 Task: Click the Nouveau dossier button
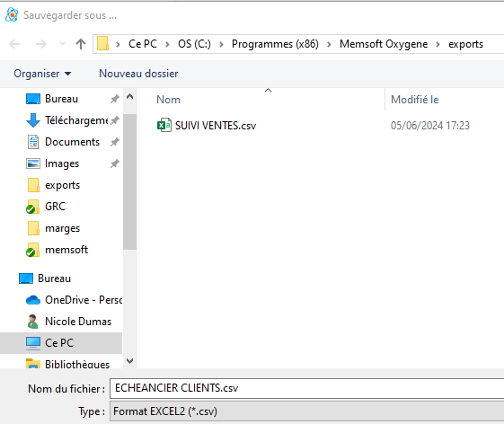pyautogui.click(x=138, y=74)
